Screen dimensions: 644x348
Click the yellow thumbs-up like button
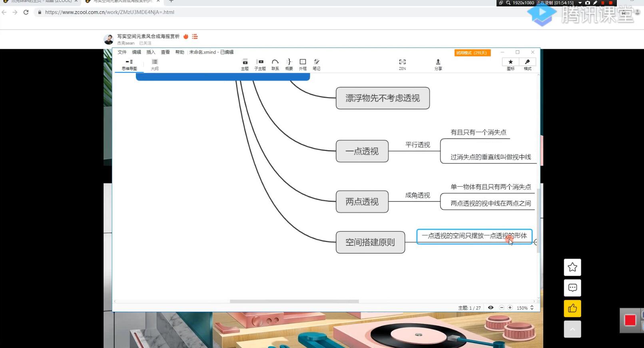572,308
